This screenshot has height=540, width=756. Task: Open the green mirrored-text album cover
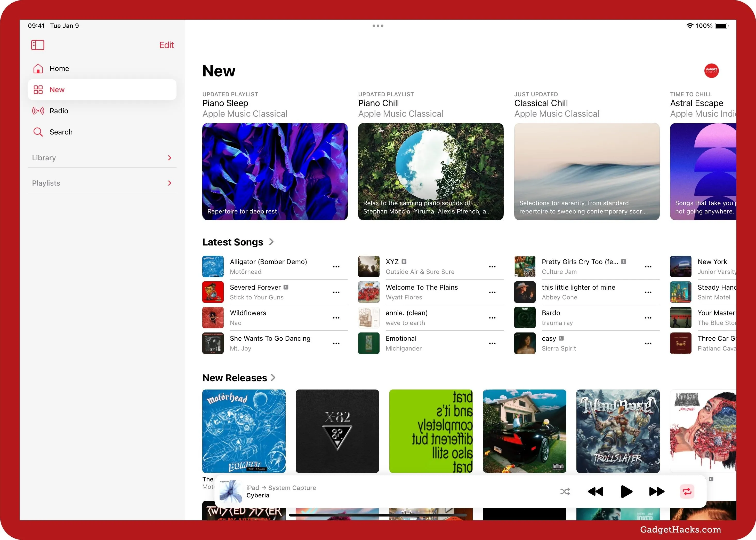[431, 431]
